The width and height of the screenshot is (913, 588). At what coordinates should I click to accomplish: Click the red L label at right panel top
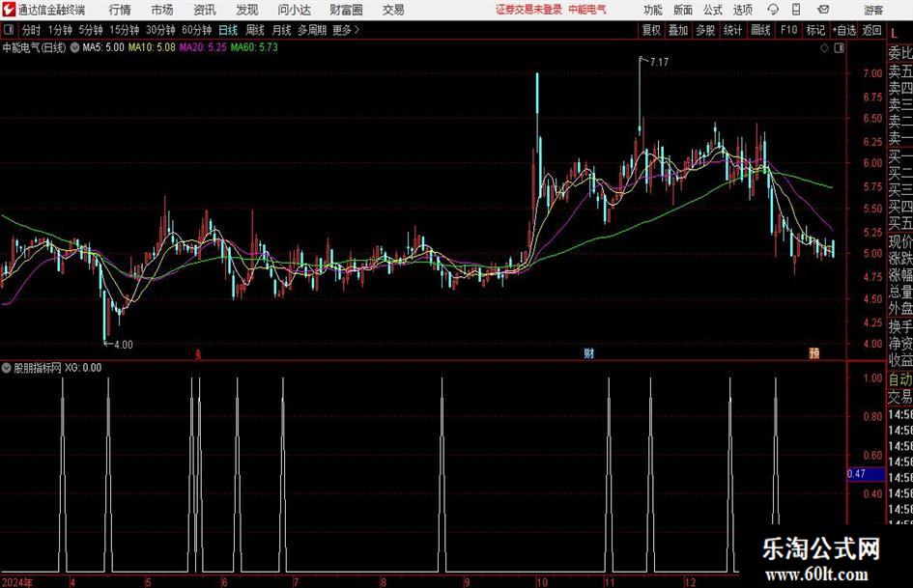(894, 34)
